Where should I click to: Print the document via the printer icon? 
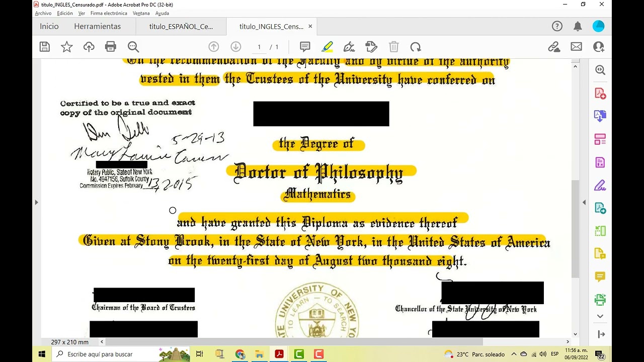111,47
